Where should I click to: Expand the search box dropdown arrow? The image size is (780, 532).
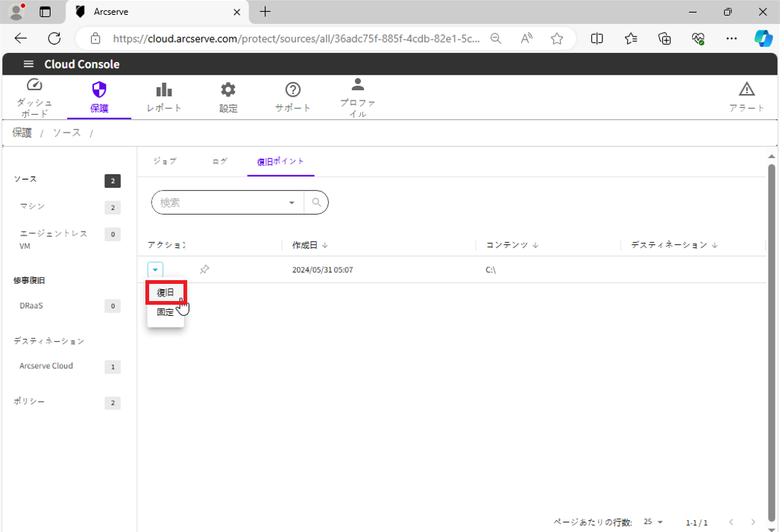click(292, 203)
